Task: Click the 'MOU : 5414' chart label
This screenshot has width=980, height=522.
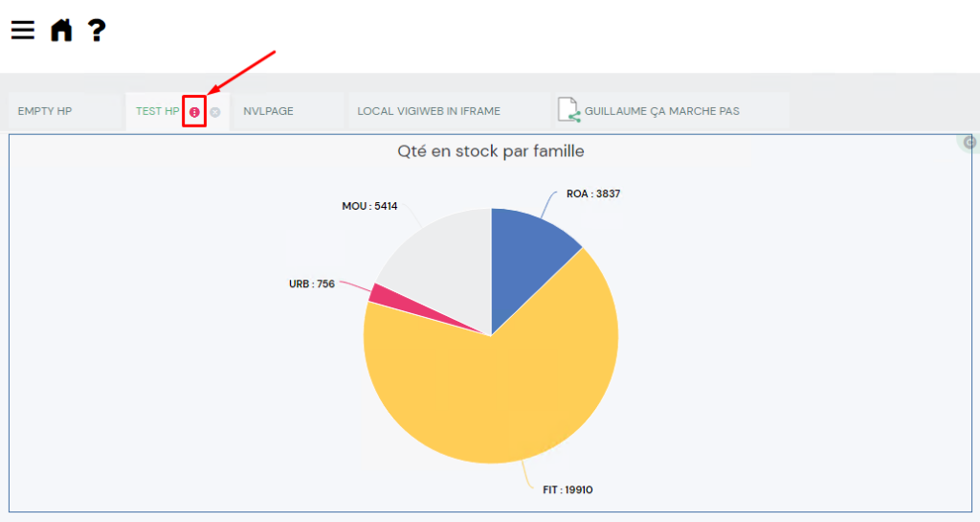Action: click(369, 206)
